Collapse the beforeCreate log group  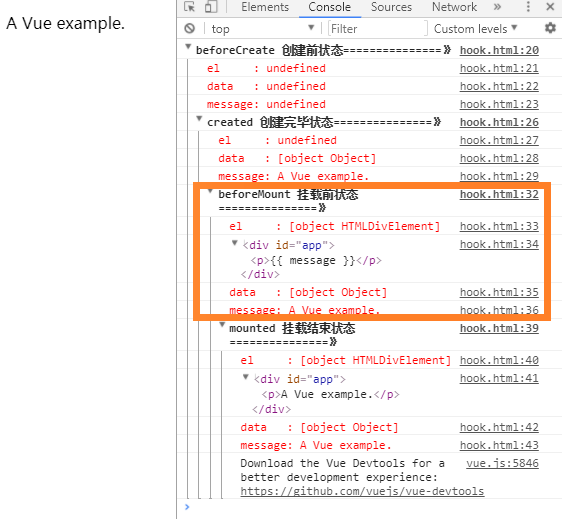[188, 47]
